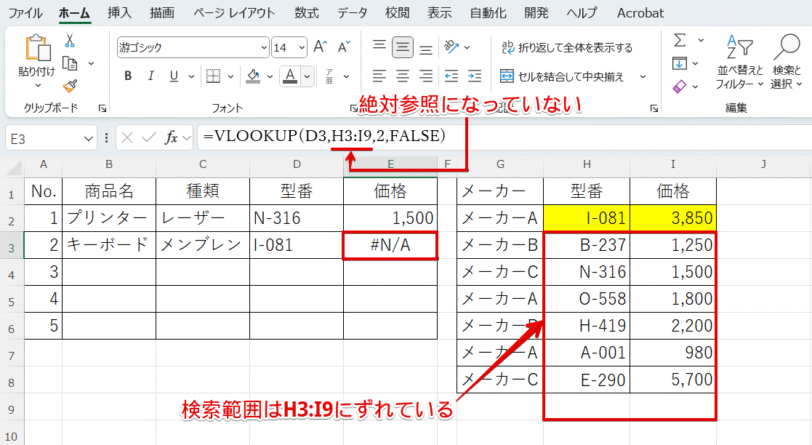Select the cell containing キーボード
Image resolution: width=812 pixels, height=445 pixels.
pos(109,245)
